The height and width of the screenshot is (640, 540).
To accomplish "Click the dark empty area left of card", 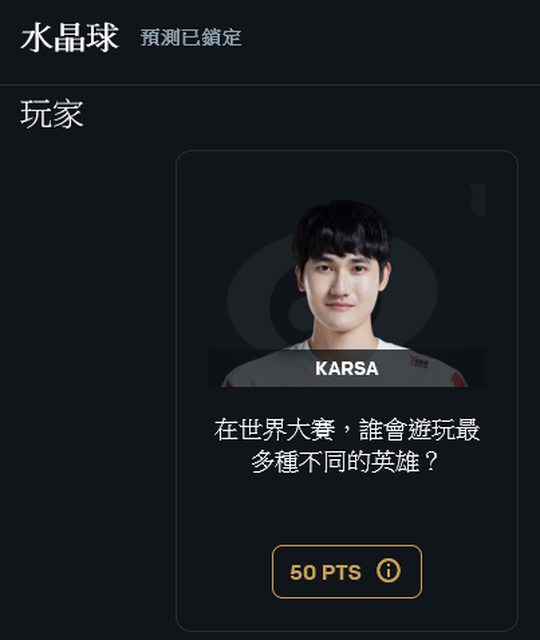I will [x=88, y=388].
